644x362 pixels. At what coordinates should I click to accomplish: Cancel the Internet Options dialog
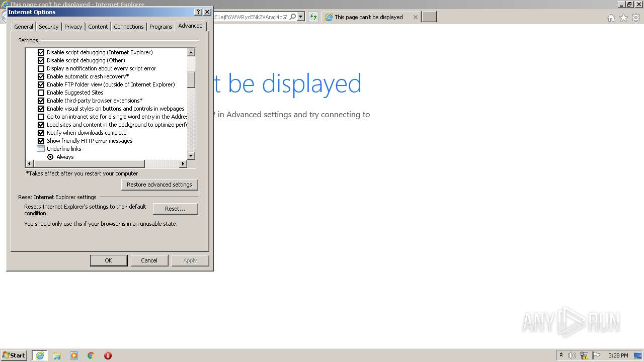click(149, 260)
